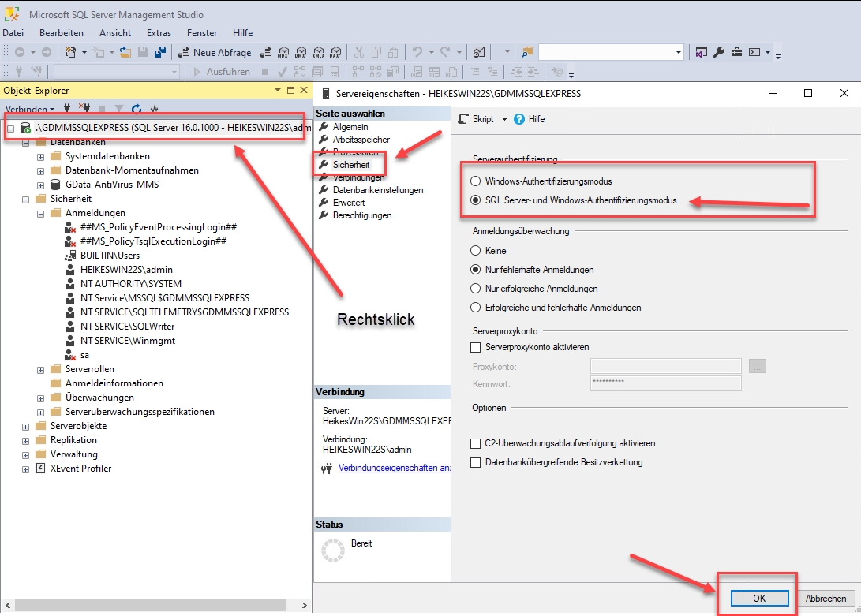
Task: Click the Objekt-Explorer horizontal scrollbar
Action: [150, 605]
